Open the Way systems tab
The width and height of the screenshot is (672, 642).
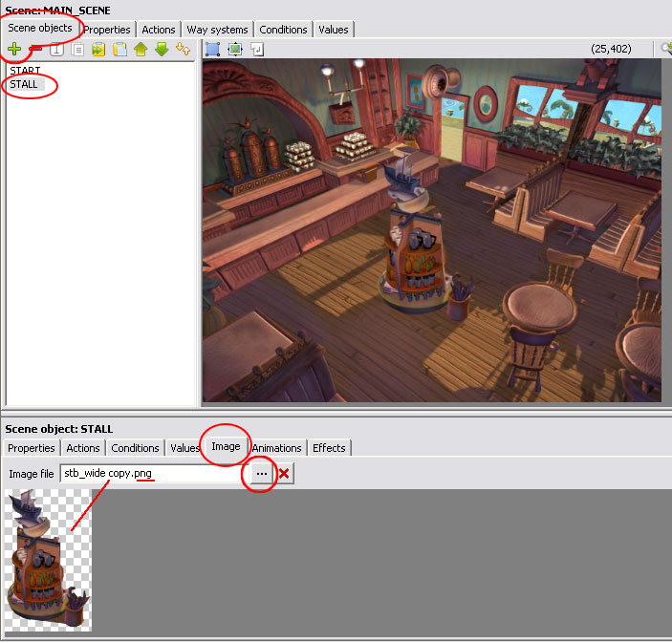pyautogui.click(x=217, y=30)
